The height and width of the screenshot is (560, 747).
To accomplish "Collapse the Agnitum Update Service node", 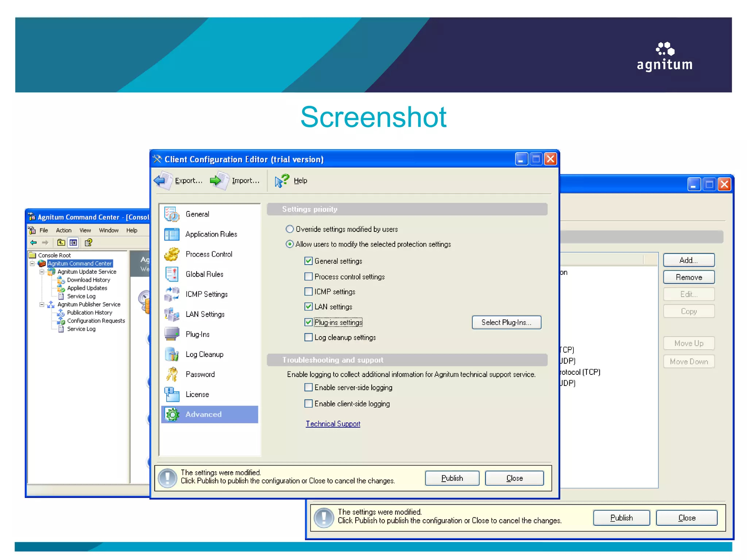I will (x=42, y=272).
